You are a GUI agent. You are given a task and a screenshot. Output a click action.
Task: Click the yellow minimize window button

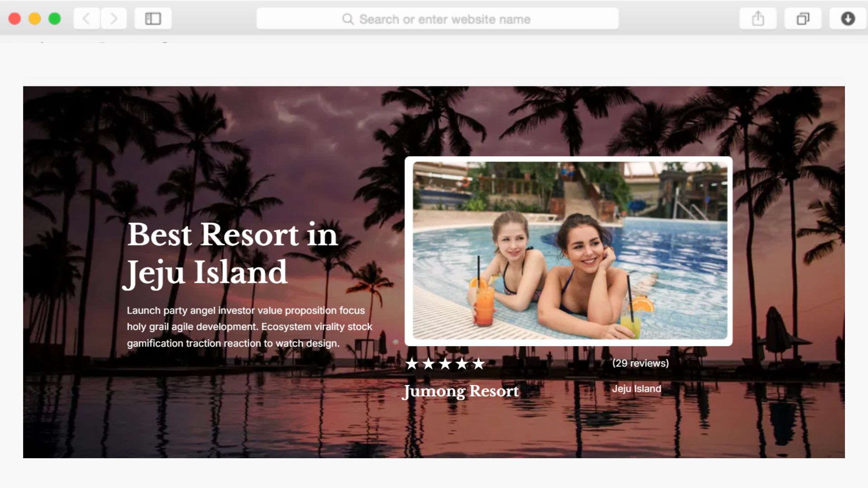[x=35, y=19]
